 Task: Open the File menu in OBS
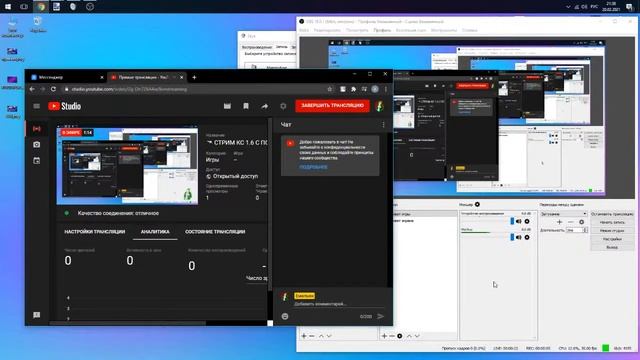[304, 30]
